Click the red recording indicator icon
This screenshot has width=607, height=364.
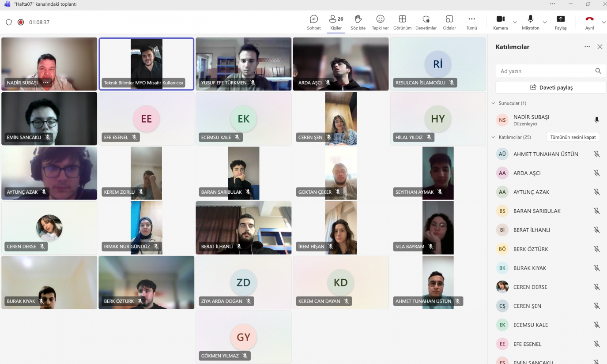[21, 22]
